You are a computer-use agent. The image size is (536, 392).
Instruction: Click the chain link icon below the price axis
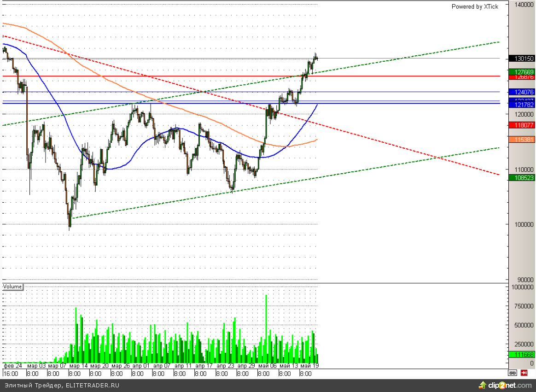click(x=512, y=373)
